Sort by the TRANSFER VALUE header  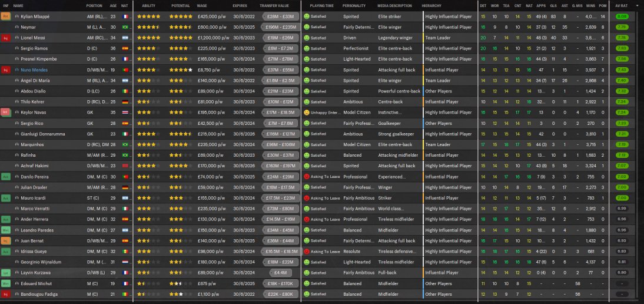(x=274, y=6)
